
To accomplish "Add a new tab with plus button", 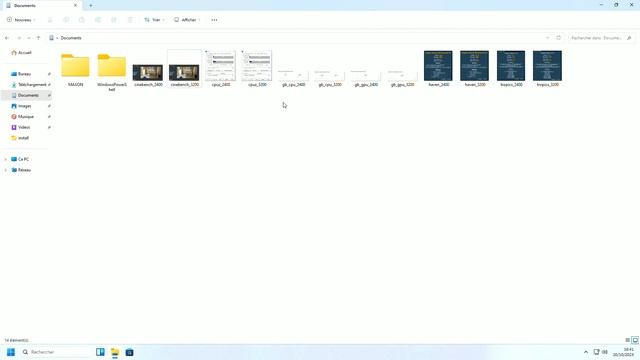I will click(x=91, y=6).
